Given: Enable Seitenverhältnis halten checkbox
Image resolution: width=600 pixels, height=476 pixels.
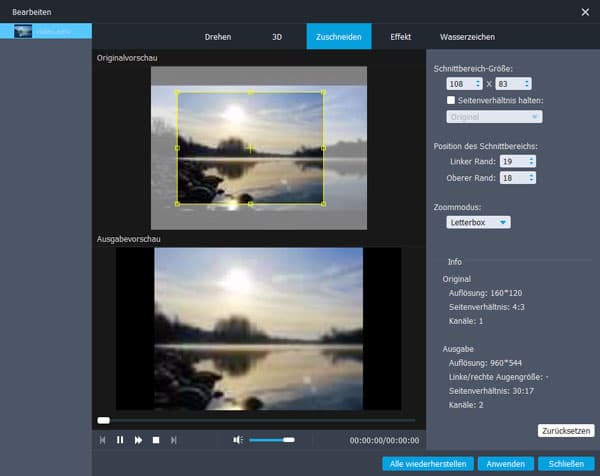Looking at the screenshot, I should [451, 100].
